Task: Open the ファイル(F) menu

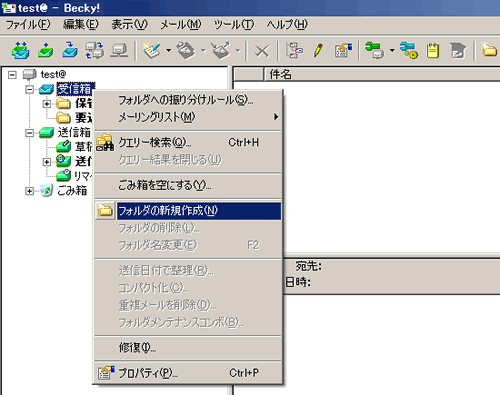Action: click(28, 24)
